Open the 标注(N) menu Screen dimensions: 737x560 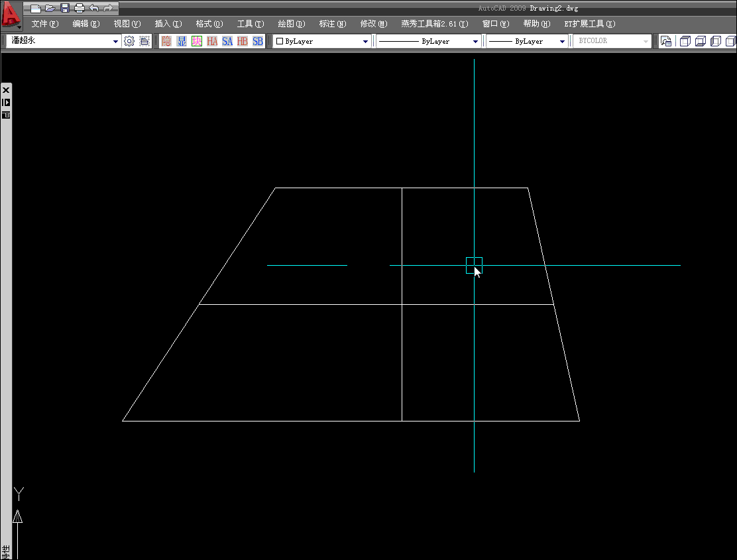pyautogui.click(x=332, y=23)
